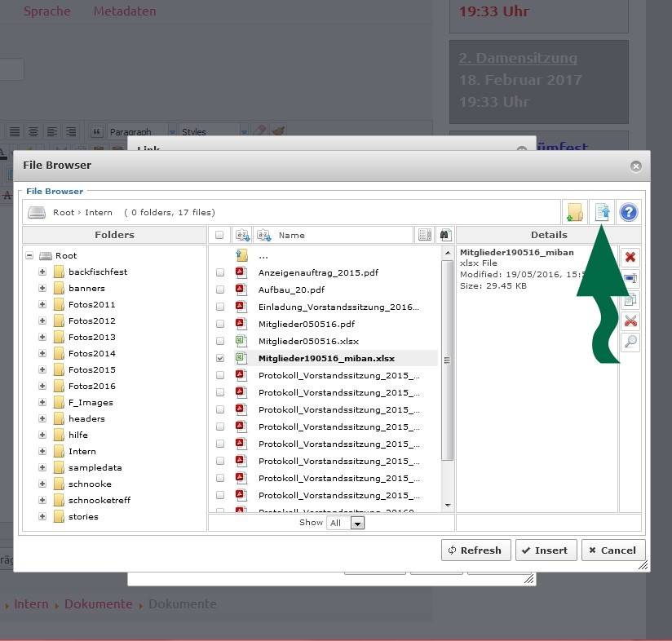
Task: Open the Metadaten tab
Action: (x=124, y=11)
